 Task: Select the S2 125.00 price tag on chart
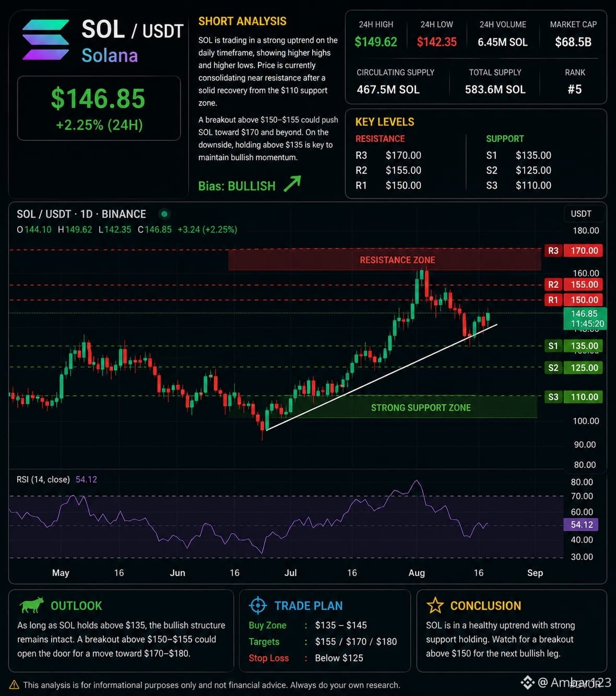point(574,368)
